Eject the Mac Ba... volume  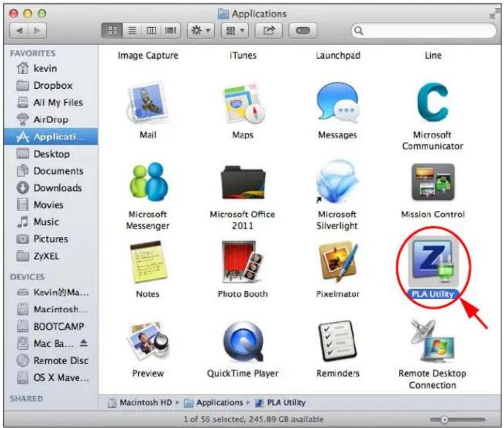tap(84, 343)
